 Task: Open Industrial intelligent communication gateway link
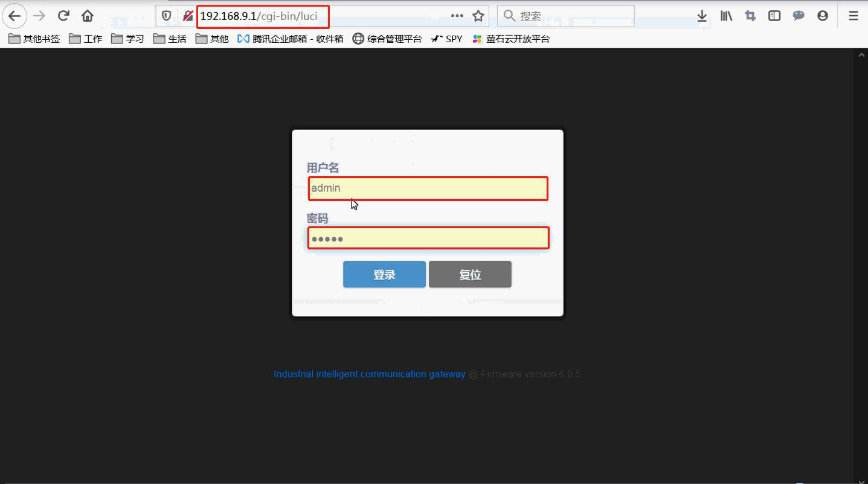tap(369, 374)
